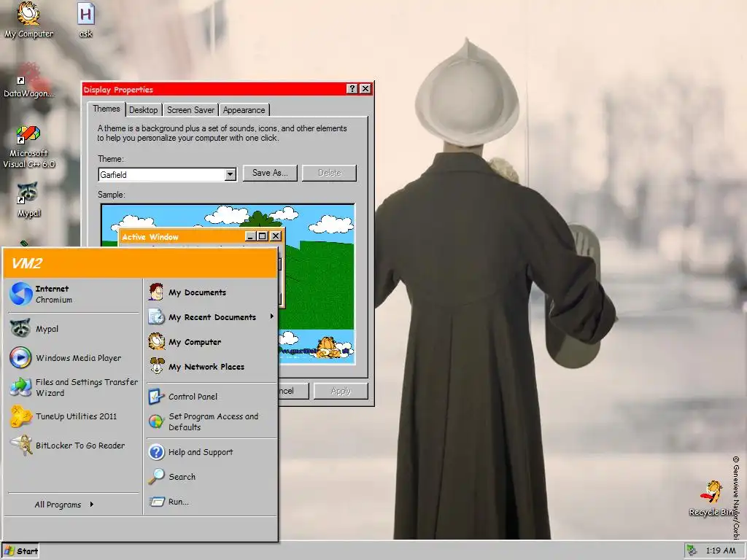Click the Display Properties title bar text
This screenshot has width=747, height=560.
click(x=118, y=90)
